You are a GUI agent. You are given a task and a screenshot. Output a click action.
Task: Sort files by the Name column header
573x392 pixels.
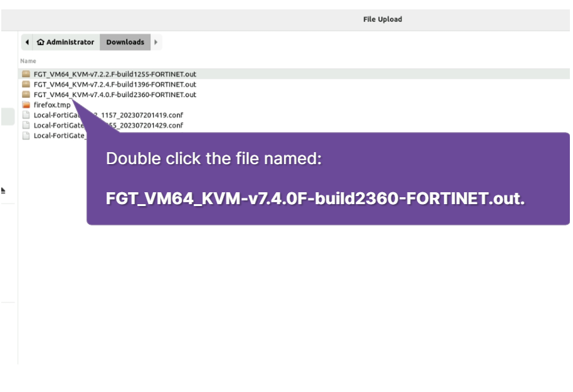(28, 61)
